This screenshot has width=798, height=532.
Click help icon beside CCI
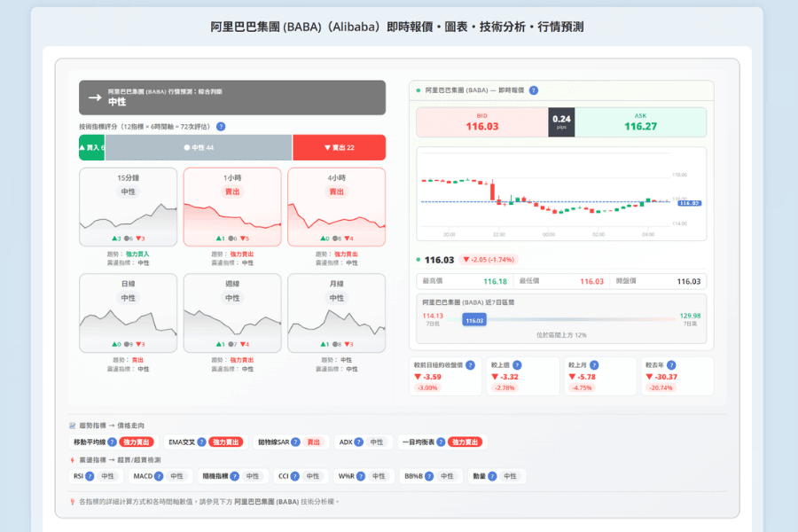pos(294,476)
